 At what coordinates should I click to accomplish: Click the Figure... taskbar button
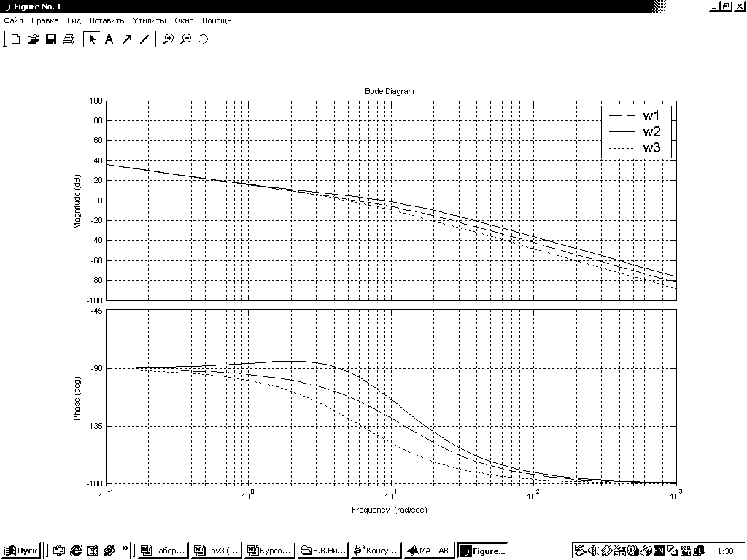pos(482,551)
